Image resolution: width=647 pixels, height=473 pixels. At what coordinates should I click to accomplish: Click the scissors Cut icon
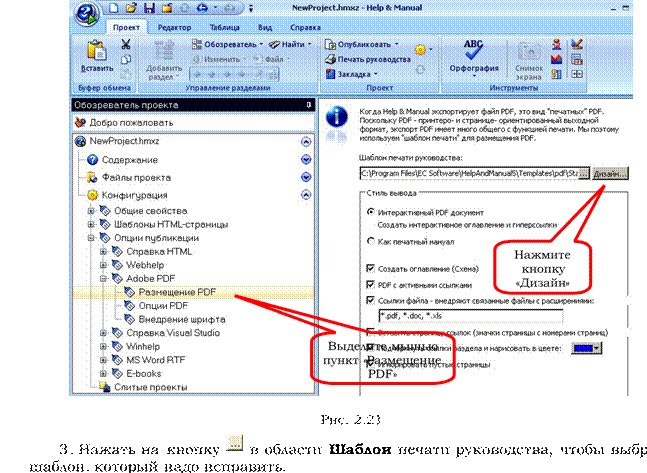tap(126, 44)
